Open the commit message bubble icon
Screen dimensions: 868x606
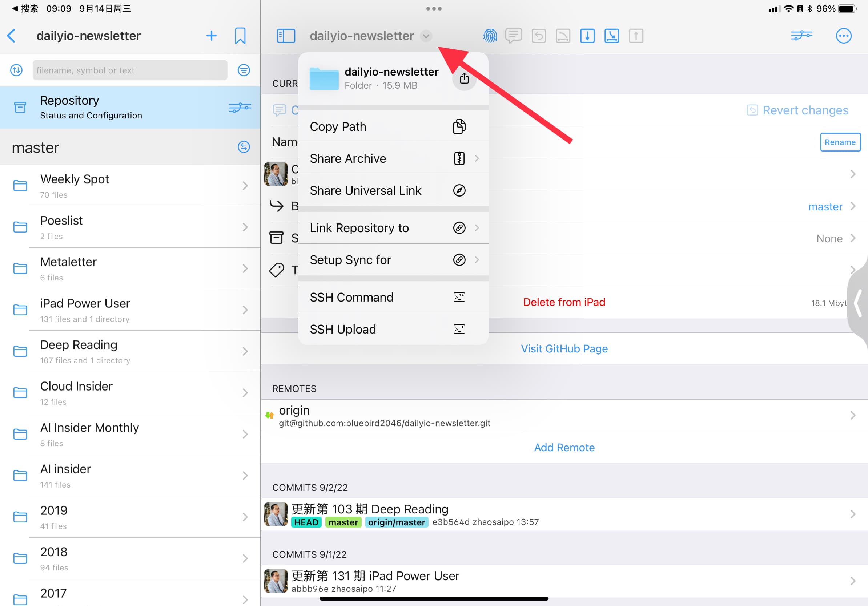514,36
